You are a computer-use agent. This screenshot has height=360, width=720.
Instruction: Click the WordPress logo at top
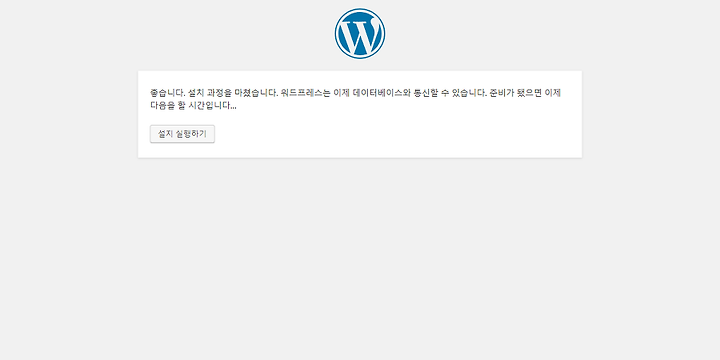click(360, 34)
